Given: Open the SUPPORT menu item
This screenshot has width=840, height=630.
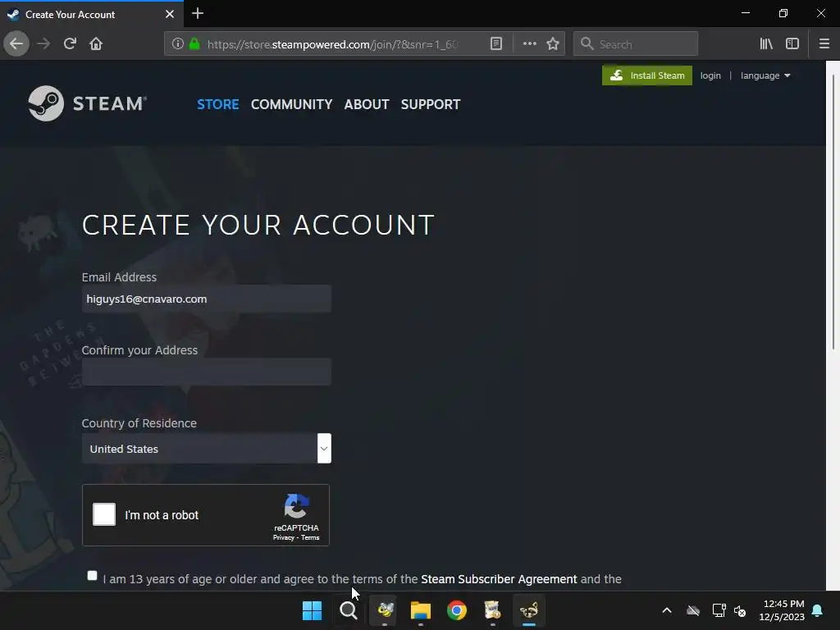Looking at the screenshot, I should (x=431, y=104).
